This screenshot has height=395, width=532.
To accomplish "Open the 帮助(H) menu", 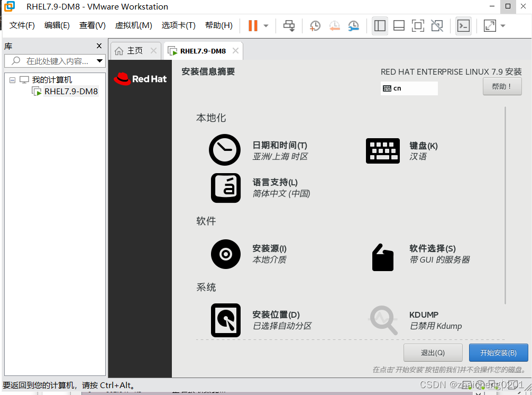I will pyautogui.click(x=219, y=25).
